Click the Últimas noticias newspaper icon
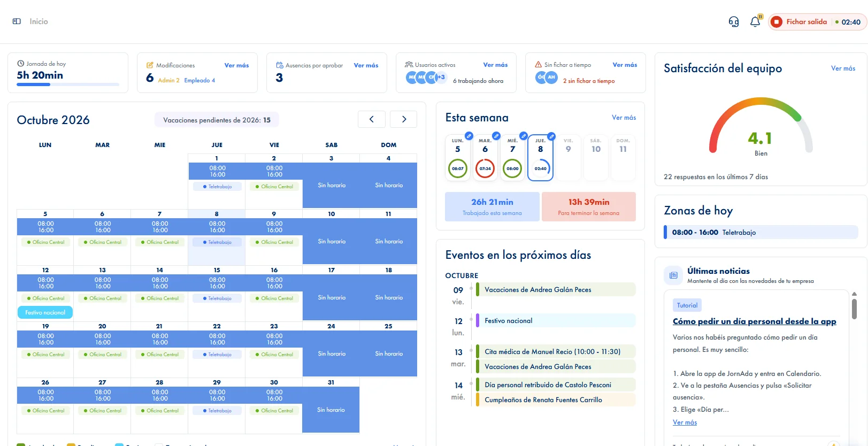 pyautogui.click(x=673, y=275)
